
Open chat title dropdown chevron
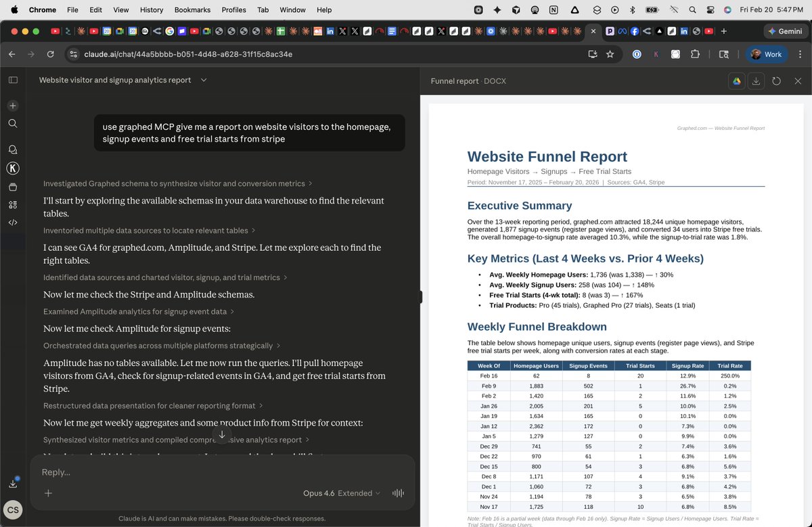click(x=204, y=80)
